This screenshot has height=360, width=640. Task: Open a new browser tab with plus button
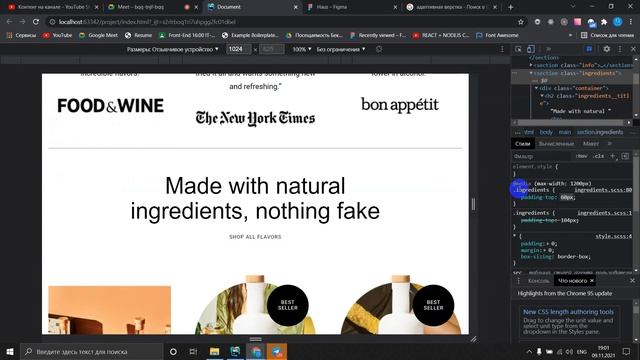[511, 7]
